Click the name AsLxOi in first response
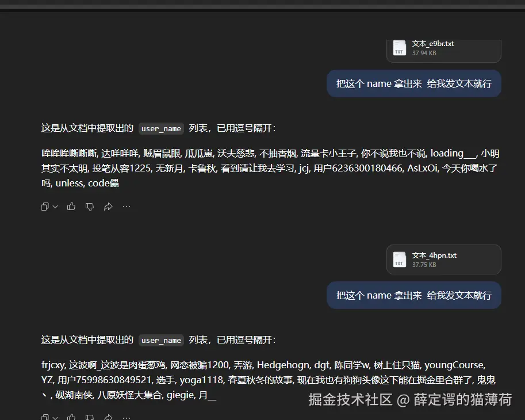 pyautogui.click(x=423, y=168)
